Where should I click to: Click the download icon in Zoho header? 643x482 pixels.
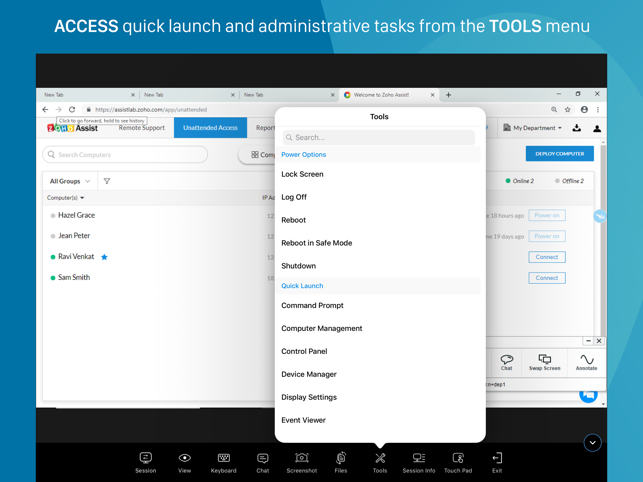pyautogui.click(x=577, y=128)
